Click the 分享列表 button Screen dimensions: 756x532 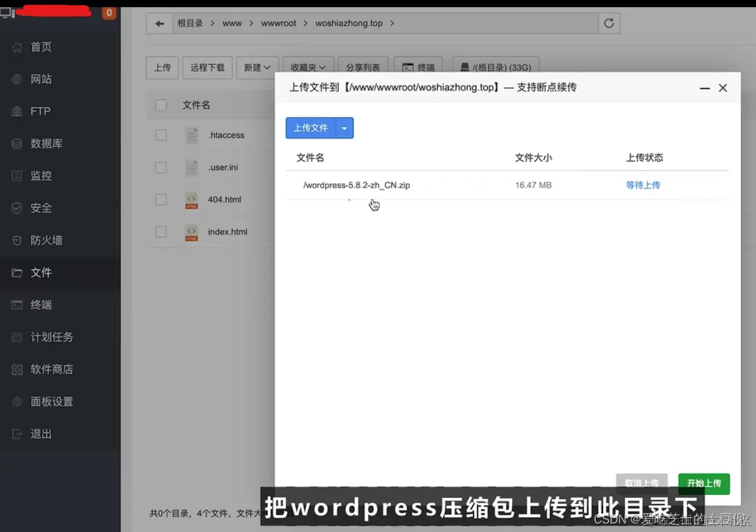pyautogui.click(x=363, y=67)
